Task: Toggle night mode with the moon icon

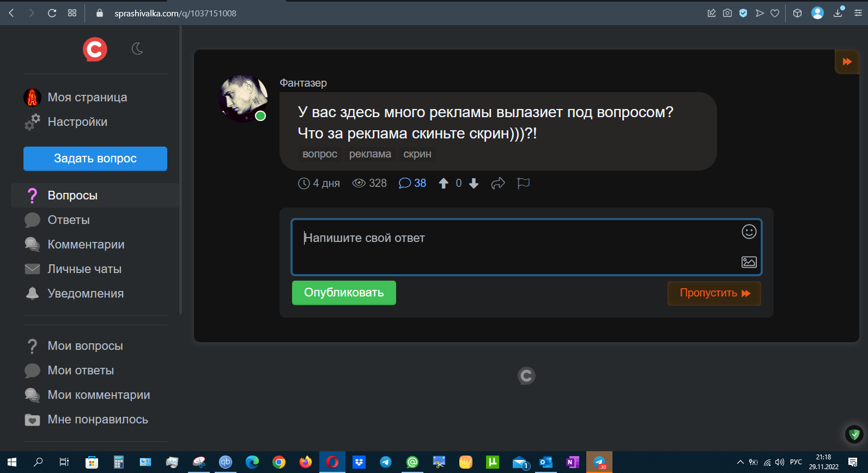Action: click(137, 49)
